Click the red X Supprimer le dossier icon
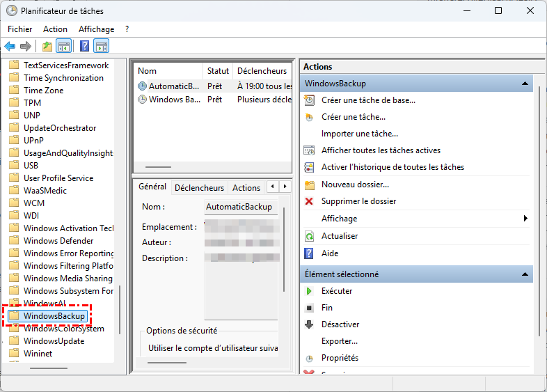Screen dimensions: 547x392 pos(309,201)
